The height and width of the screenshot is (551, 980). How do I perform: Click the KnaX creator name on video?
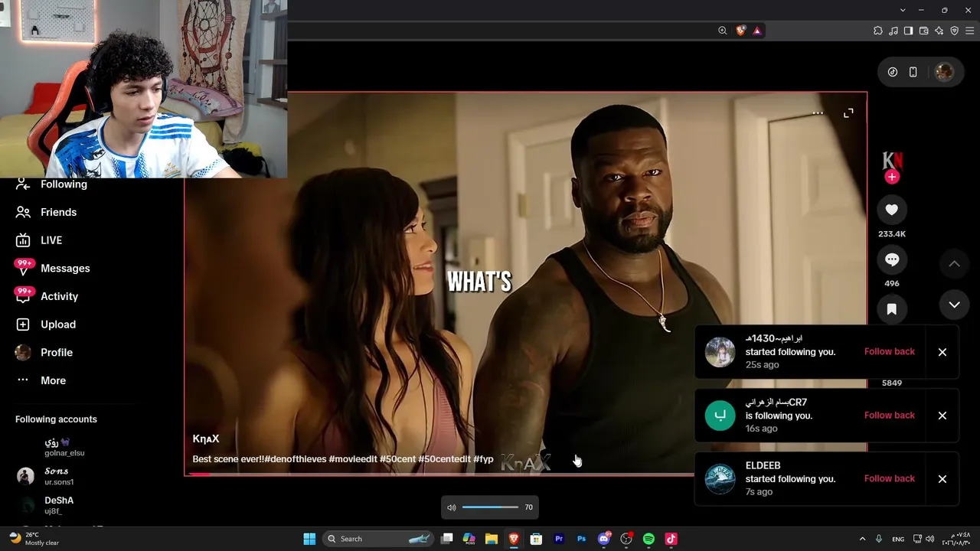[x=206, y=439]
